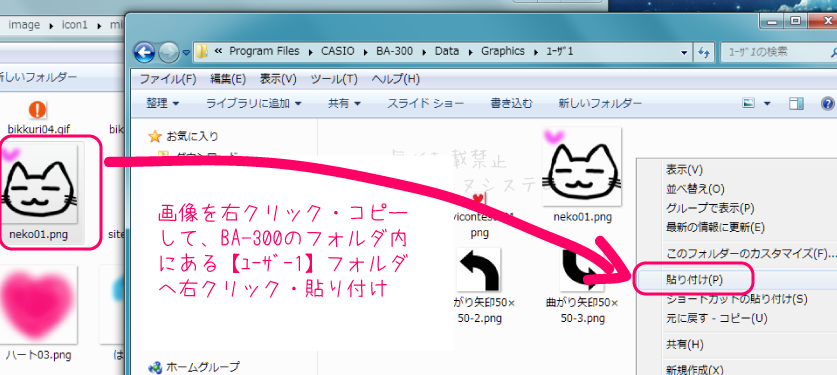The height and width of the screenshot is (375, 837).
Task: Select image in the back window address path
Action: tap(24, 25)
